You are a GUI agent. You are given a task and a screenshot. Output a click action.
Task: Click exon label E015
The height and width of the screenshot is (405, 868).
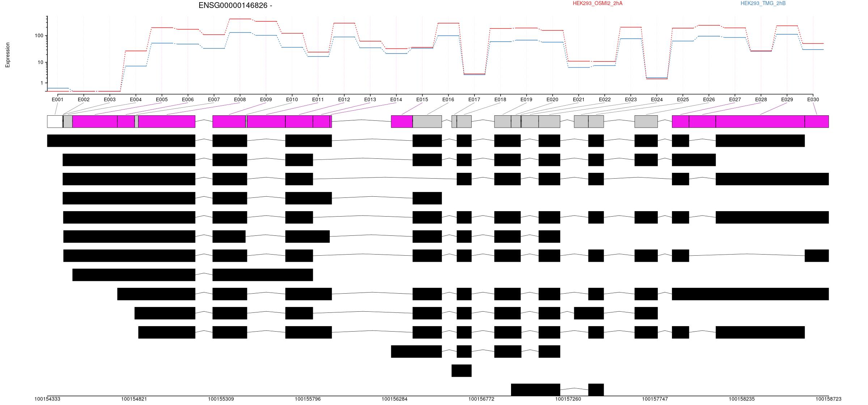click(x=422, y=99)
